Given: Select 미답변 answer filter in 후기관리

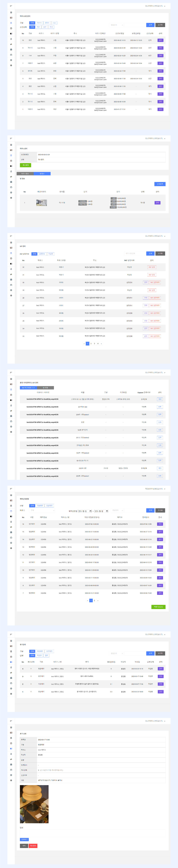Looking at the screenshot, I should (x=39, y=655).
